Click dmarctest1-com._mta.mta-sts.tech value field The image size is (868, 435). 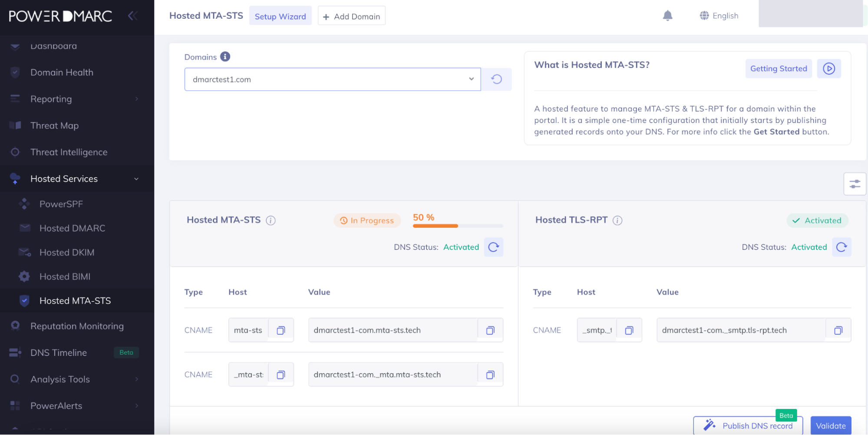pyautogui.click(x=393, y=375)
